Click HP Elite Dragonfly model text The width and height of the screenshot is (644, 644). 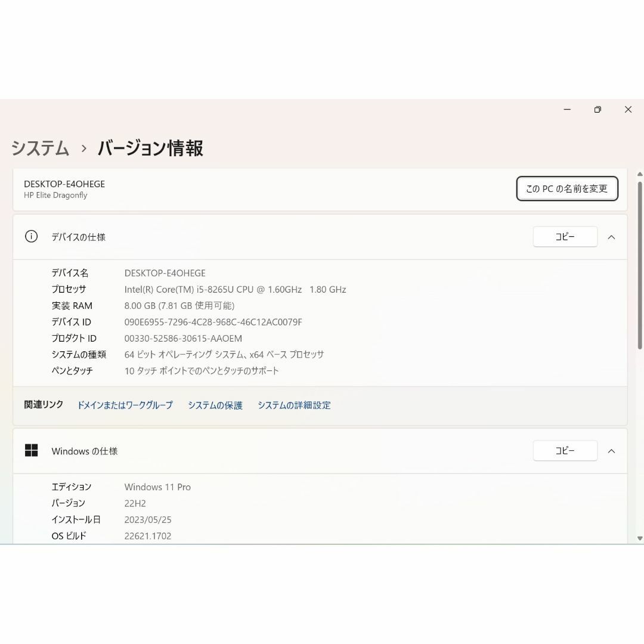tap(55, 195)
